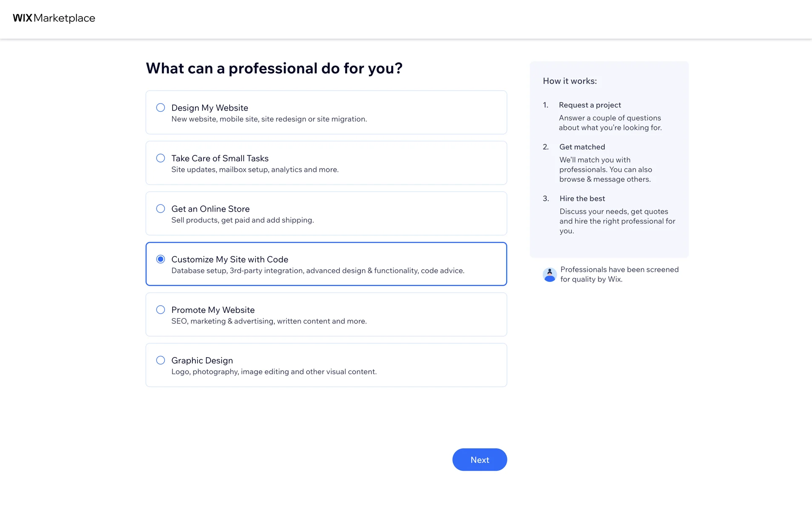Click the SEO, marketing & advertising description
The height and width of the screenshot is (508, 812).
pos(269,321)
